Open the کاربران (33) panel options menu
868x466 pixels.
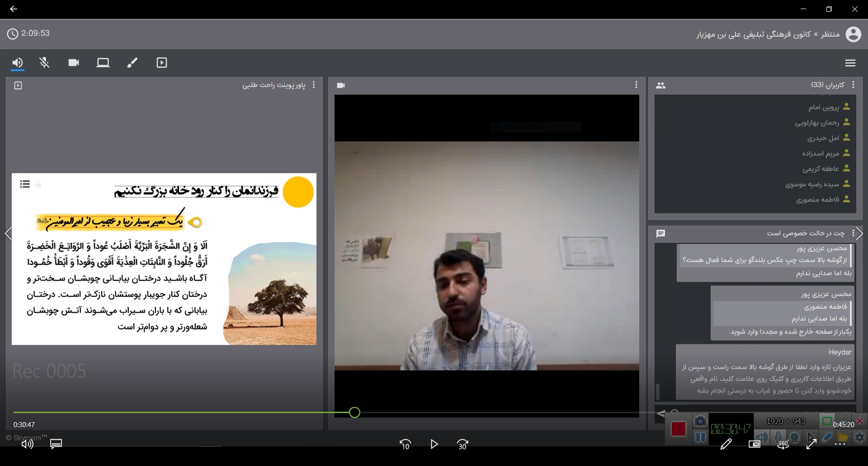(853, 85)
